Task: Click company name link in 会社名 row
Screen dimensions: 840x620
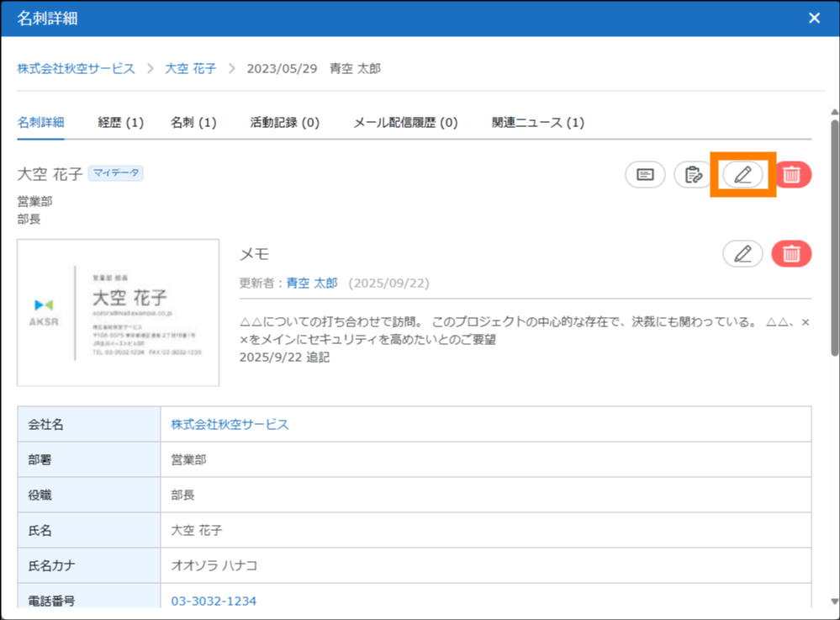Action: click(230, 425)
